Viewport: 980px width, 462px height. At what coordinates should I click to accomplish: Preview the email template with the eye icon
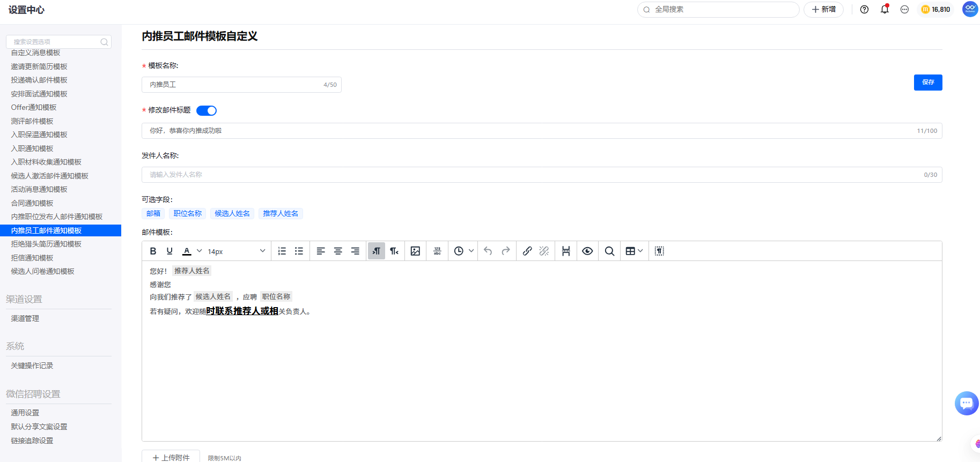[587, 251]
